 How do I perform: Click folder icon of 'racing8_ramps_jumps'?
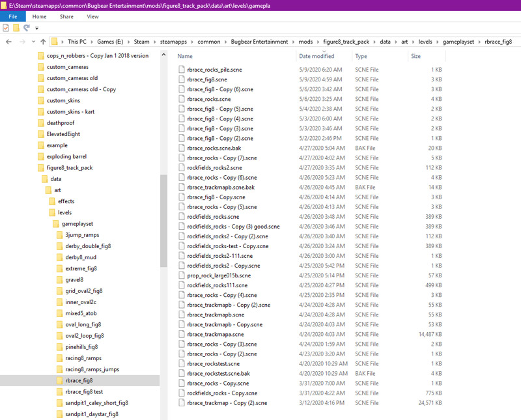pyautogui.click(x=59, y=369)
